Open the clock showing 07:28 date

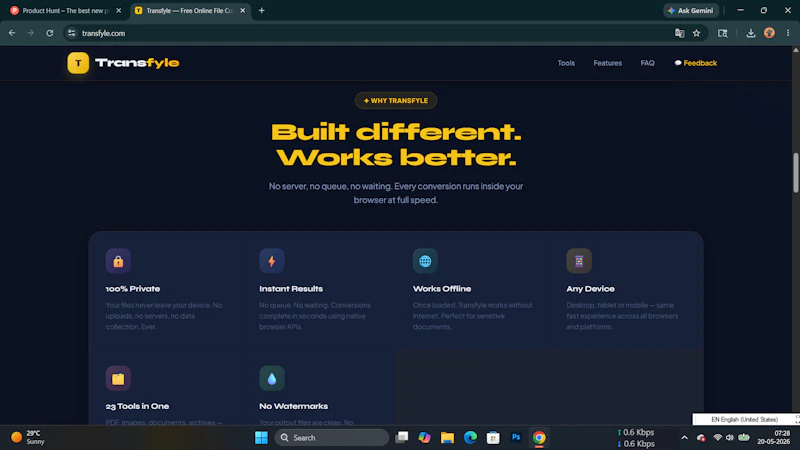pyautogui.click(x=773, y=437)
